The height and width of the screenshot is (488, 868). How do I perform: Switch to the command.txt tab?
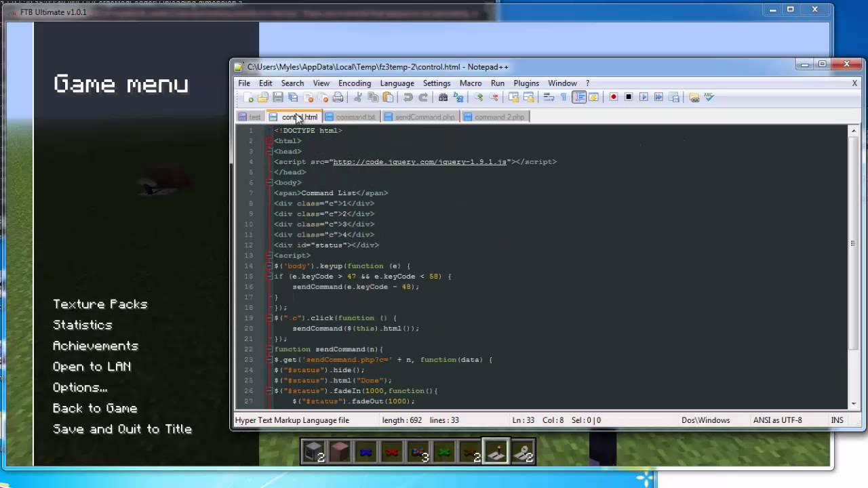click(x=351, y=117)
